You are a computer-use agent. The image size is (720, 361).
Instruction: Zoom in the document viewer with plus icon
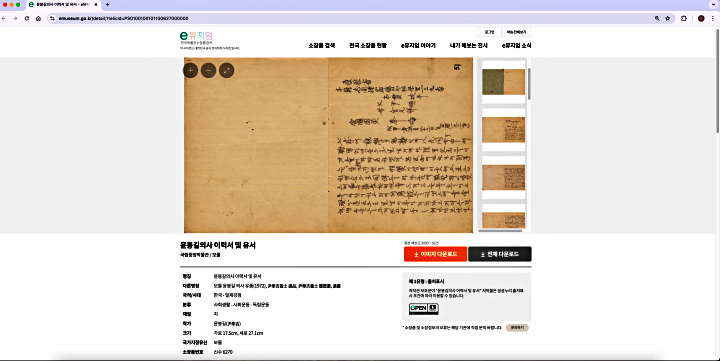(191, 70)
